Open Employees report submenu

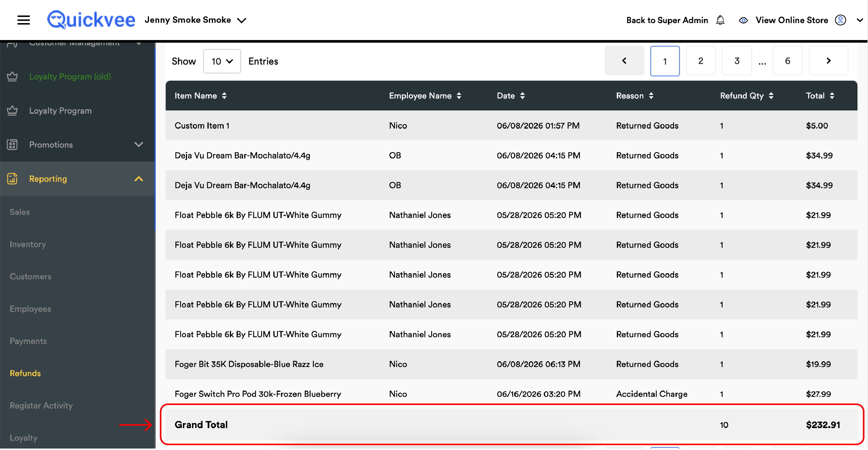point(30,309)
